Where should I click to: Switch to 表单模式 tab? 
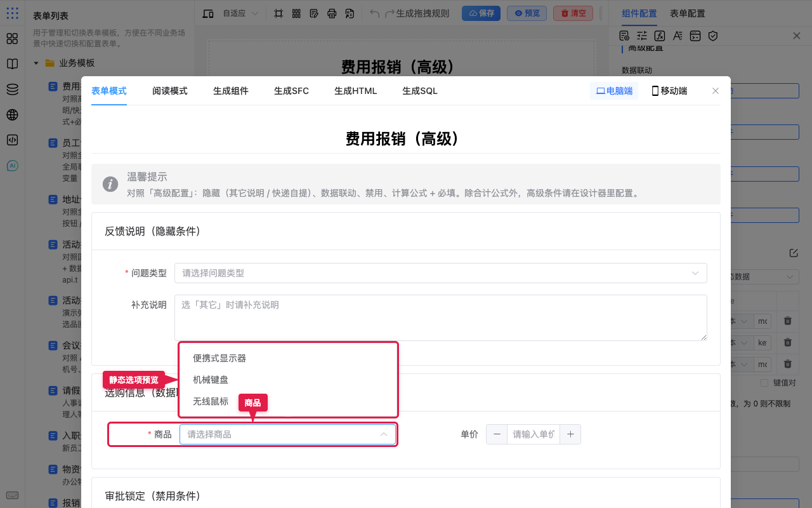[109, 91]
